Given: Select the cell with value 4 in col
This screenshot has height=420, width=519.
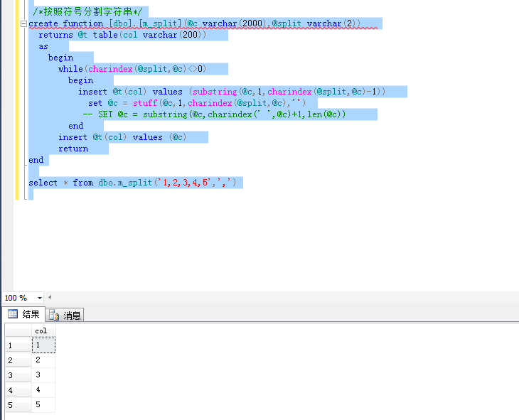Looking at the screenshot, I should [43, 390].
